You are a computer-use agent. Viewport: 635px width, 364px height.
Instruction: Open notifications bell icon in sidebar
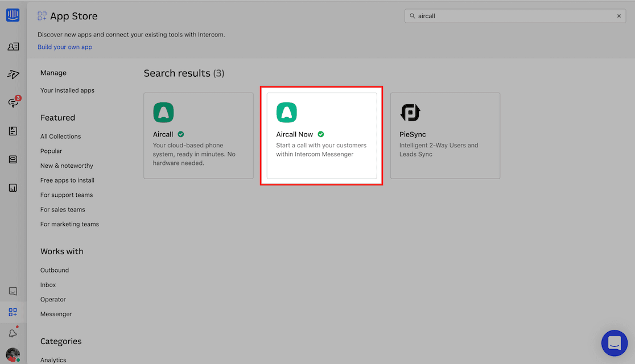pos(13,333)
